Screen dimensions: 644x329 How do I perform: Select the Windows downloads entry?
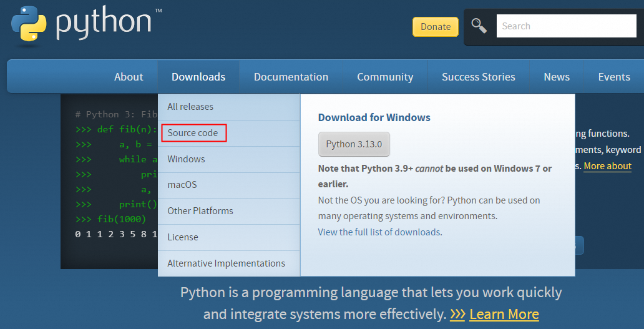click(x=186, y=159)
